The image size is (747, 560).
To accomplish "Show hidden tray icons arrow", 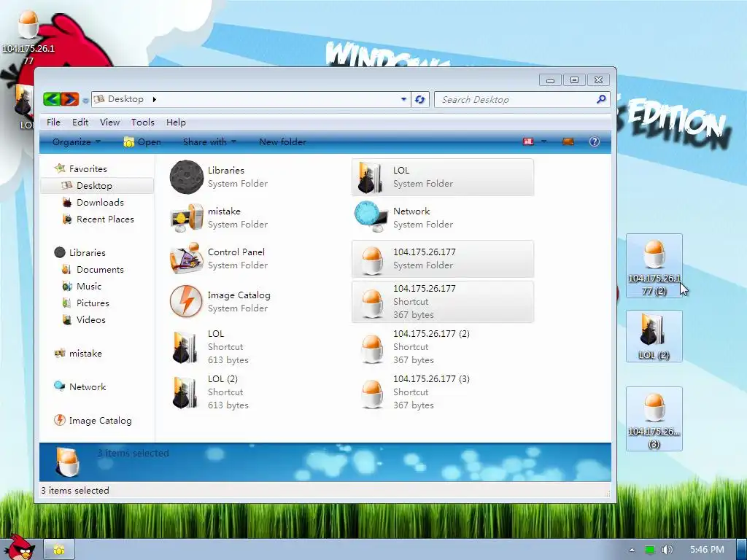I will [x=632, y=550].
